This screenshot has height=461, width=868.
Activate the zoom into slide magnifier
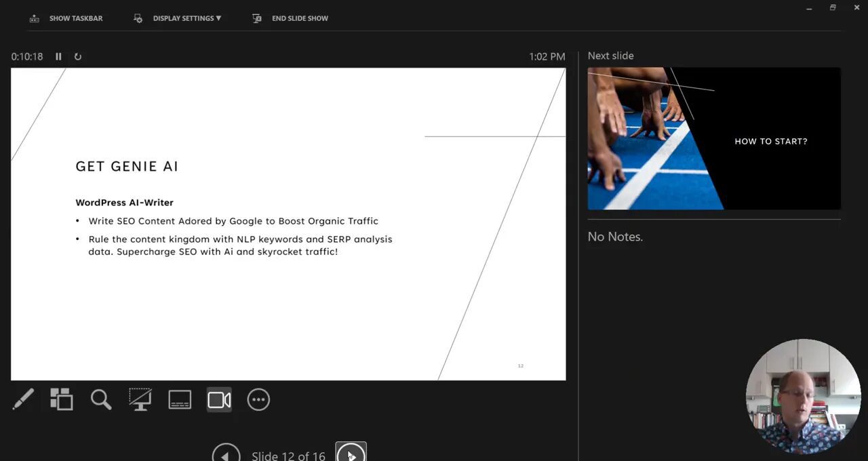pyautogui.click(x=101, y=400)
